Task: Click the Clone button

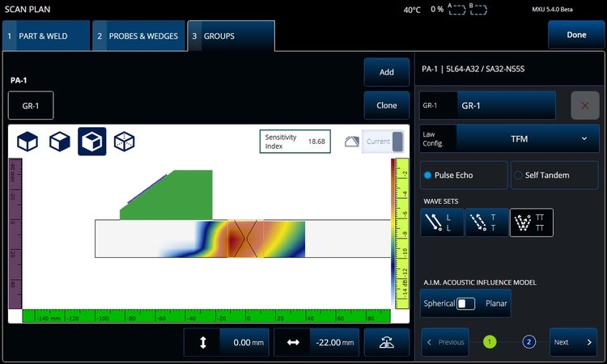Action: 386,105
